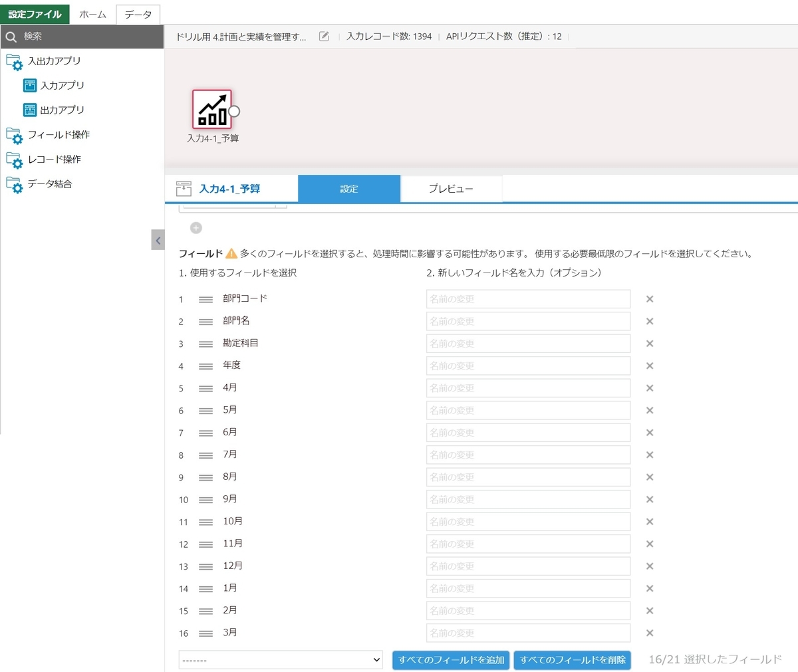Remove the 10月 field
The height and width of the screenshot is (672, 798).
point(650,522)
